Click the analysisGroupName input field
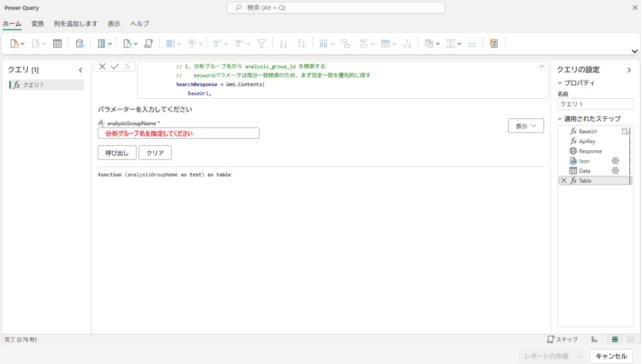Screen dimensions: 641x364 pos(178,133)
